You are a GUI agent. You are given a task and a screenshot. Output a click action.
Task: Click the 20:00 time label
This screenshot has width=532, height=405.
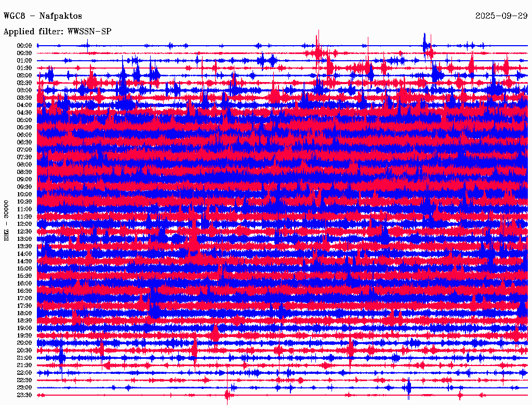point(24,343)
